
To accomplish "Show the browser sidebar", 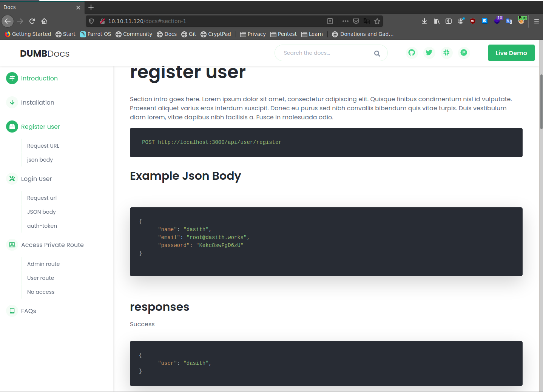I will point(449,21).
